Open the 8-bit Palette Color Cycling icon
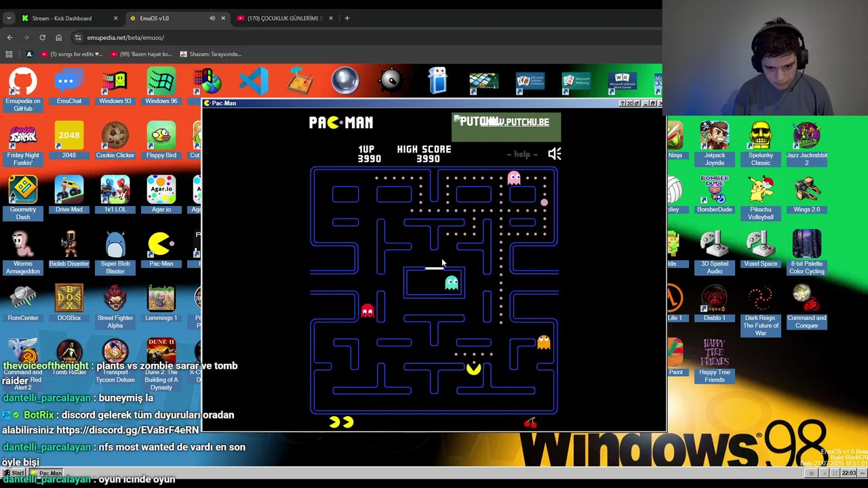This screenshot has height=488, width=868. tap(807, 252)
